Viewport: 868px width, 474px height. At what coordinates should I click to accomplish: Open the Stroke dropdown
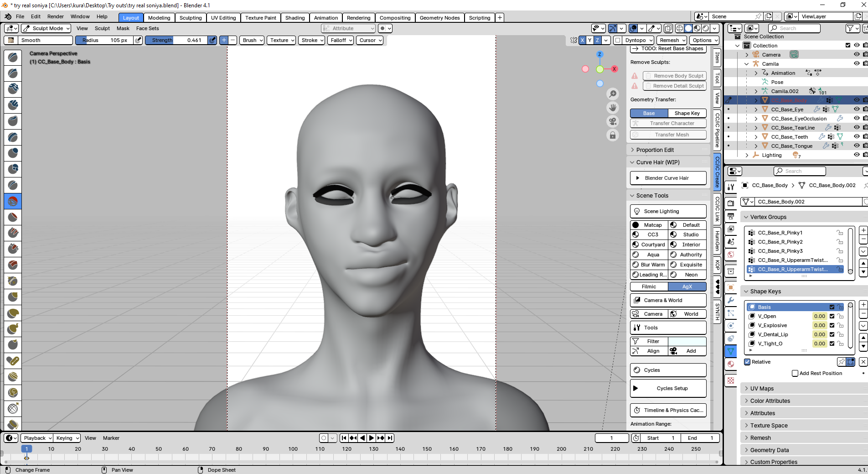[x=312, y=40]
